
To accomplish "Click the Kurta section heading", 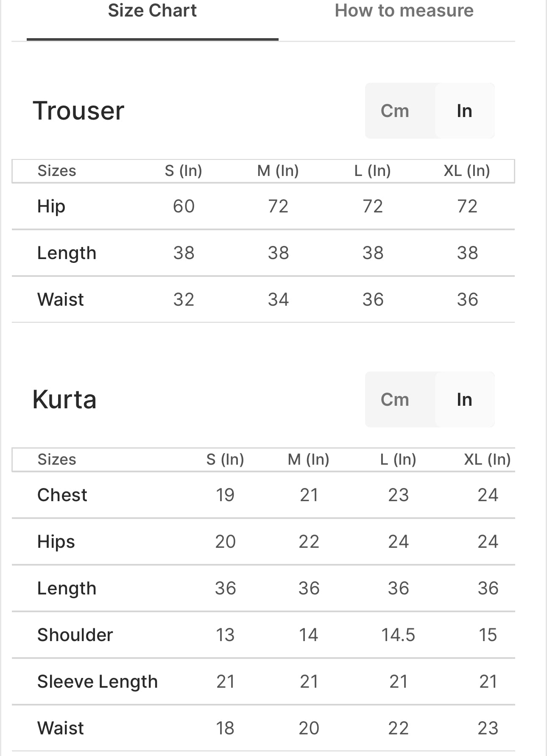I will pos(64,400).
